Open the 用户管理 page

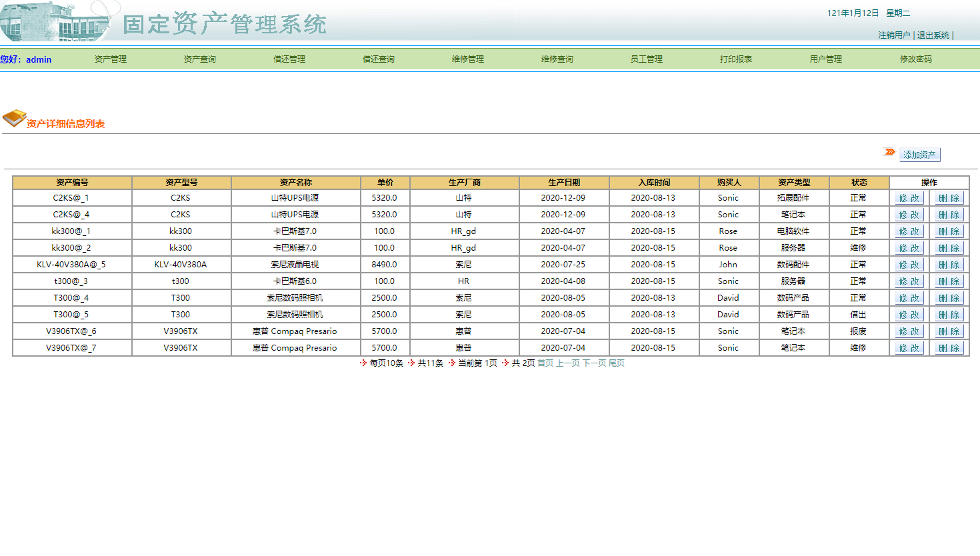click(825, 59)
